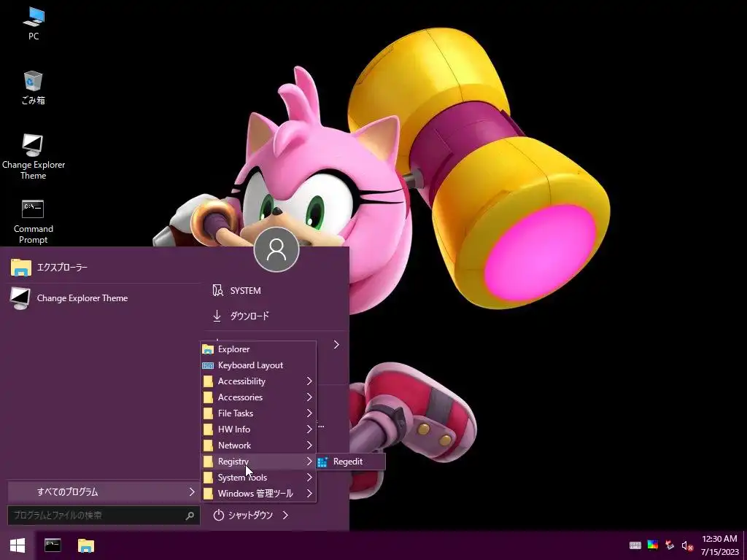Expand the Windows 管理ツール submenu arrow
Screen dimensions: 747x560
[x=309, y=494]
